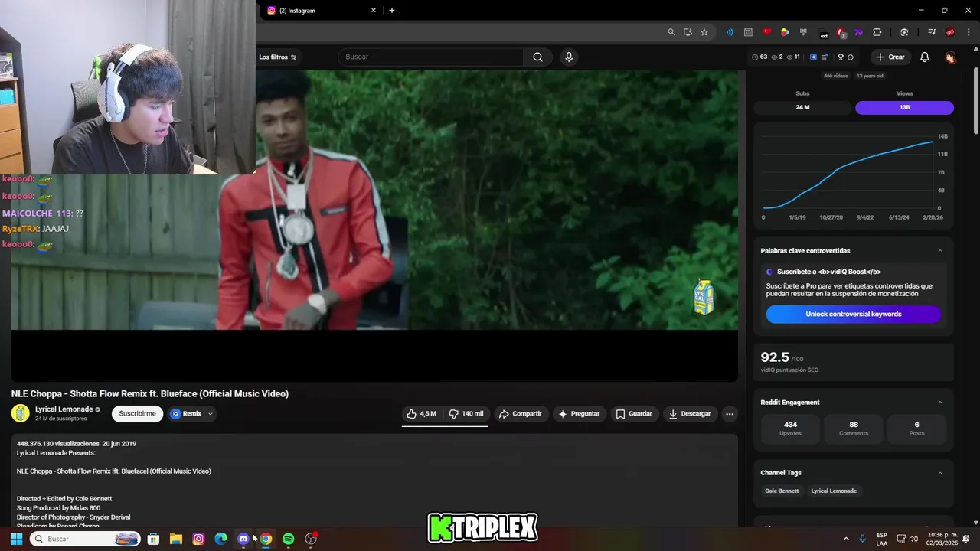The width and height of the screenshot is (980, 551).
Task: Open YouTube notifications bell
Action: point(924,57)
